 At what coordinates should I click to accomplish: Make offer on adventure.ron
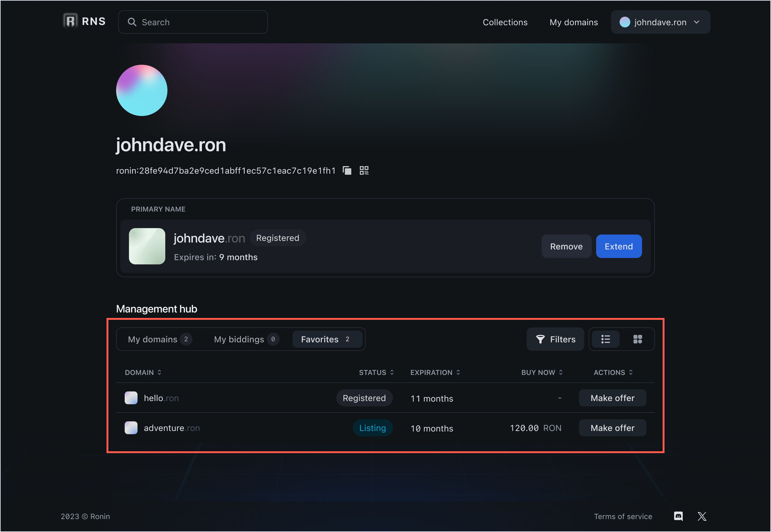[x=612, y=428]
